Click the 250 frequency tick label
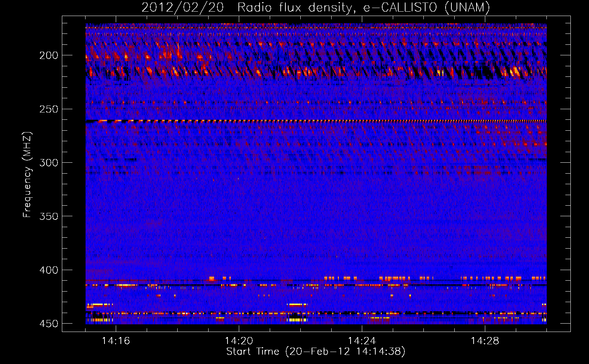 point(49,109)
